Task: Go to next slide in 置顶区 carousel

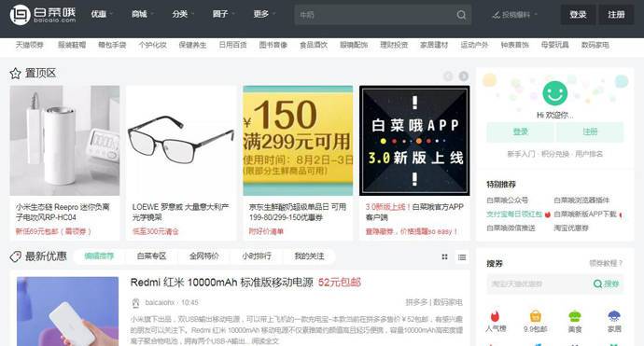Action: pyautogui.click(x=463, y=76)
